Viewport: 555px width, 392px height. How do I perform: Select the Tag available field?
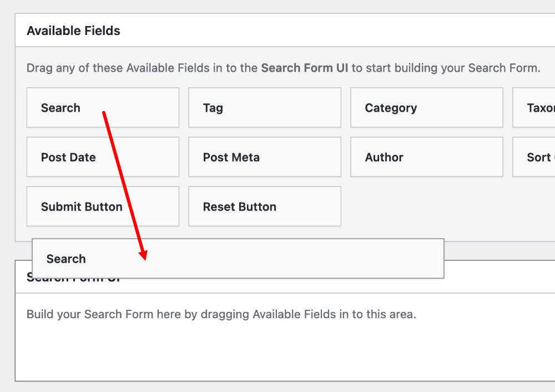pyautogui.click(x=264, y=108)
